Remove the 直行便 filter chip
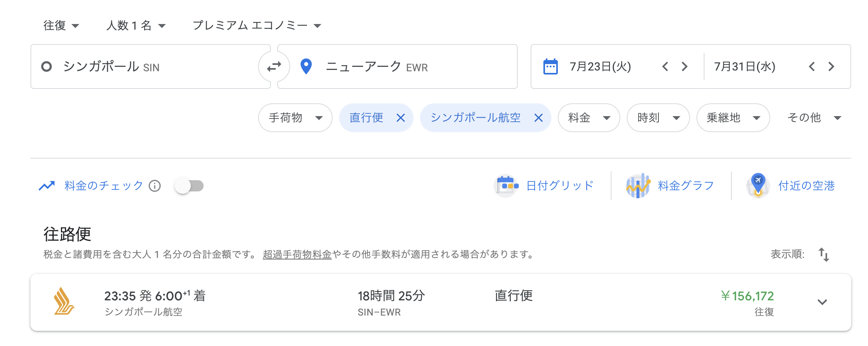Viewport: 868px width, 346px height. (401, 118)
